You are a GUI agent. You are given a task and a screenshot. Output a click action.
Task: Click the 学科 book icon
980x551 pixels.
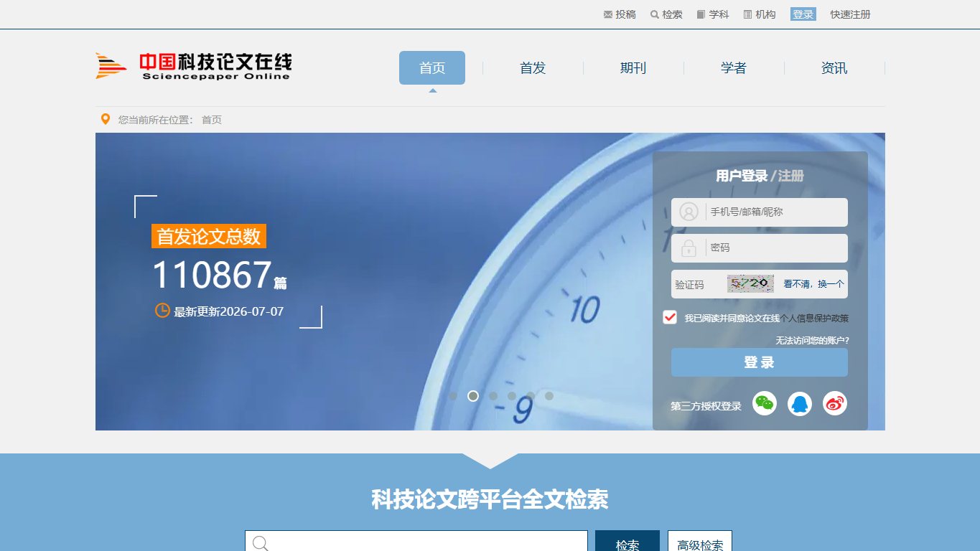point(701,14)
